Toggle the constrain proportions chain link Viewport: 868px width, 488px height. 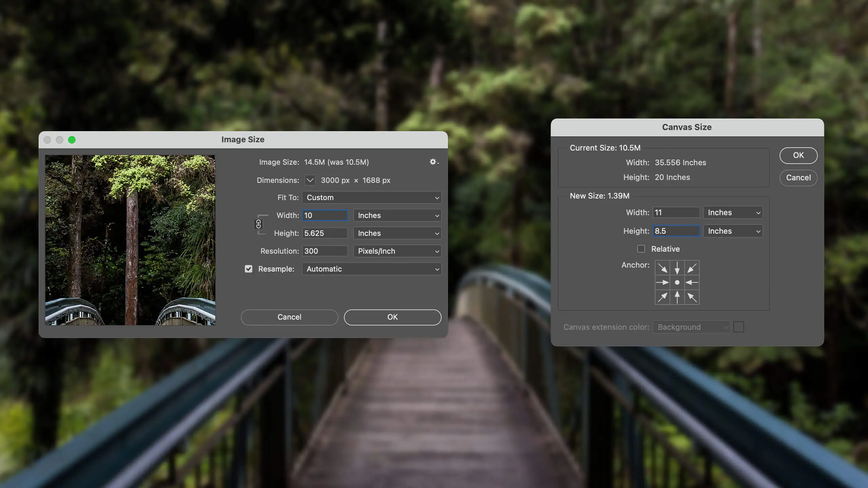[x=258, y=224]
